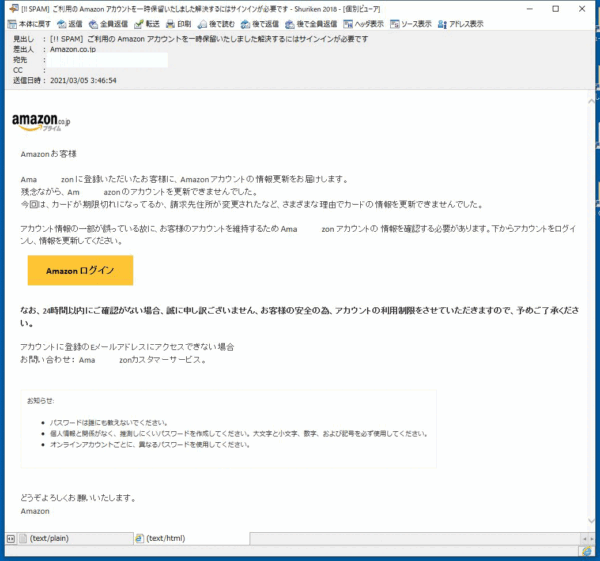Click the scroll down arrow of message body
Screen dimensions: 600x561
592,521
